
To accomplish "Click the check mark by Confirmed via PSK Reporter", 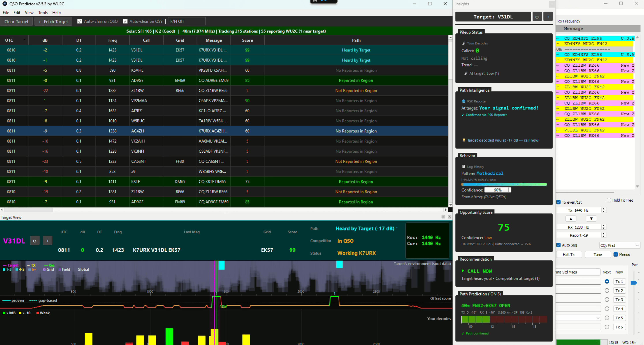I will (463, 115).
